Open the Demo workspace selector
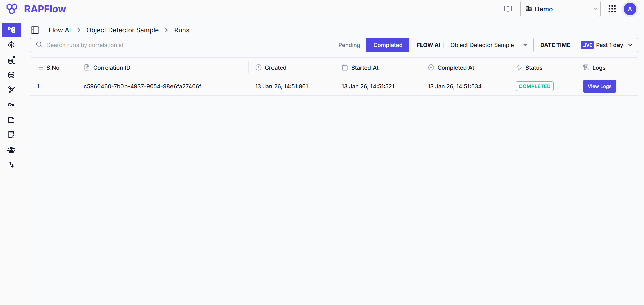Screen dimensions: 644x305 (560, 9)
